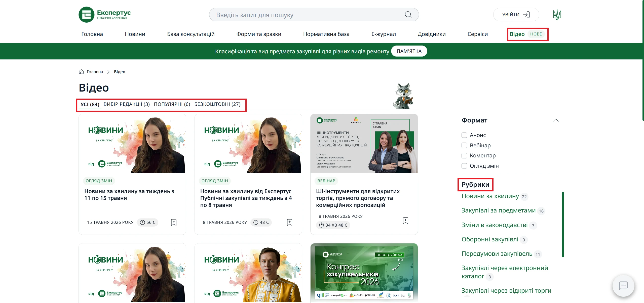644x303 pixels.
Task: Open thumbnail of 11–15 травня news video
Action: [x=132, y=143]
